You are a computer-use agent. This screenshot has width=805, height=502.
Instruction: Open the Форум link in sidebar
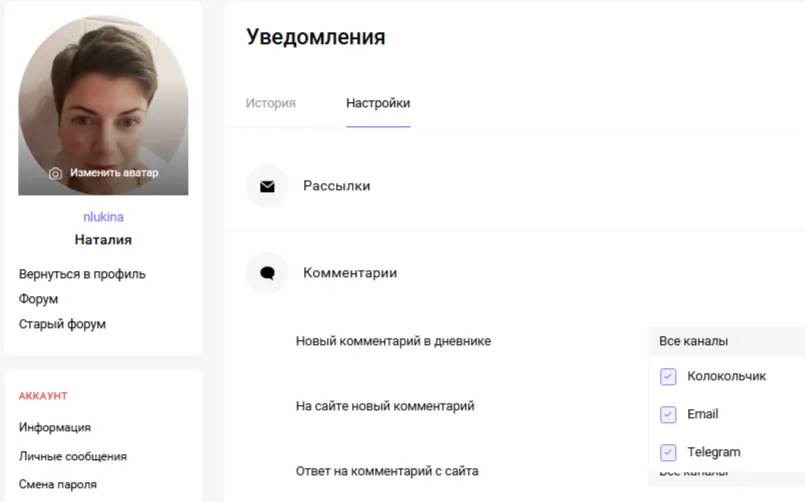[39, 299]
